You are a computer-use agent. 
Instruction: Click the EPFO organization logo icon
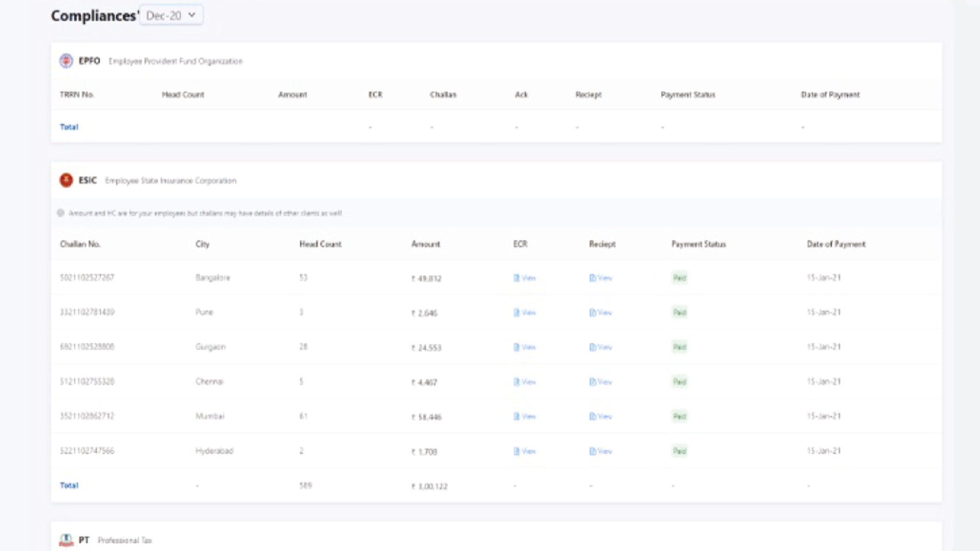[66, 61]
